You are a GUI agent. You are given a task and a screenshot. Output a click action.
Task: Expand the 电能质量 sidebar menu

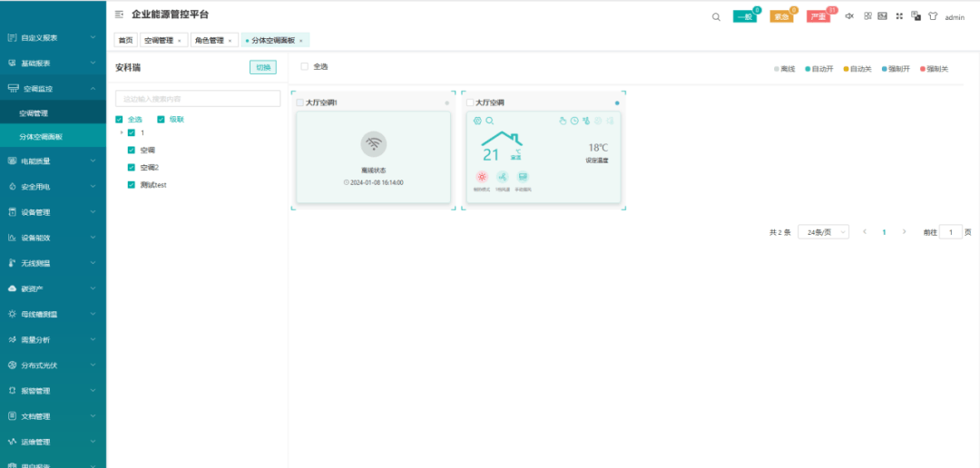pos(53,161)
